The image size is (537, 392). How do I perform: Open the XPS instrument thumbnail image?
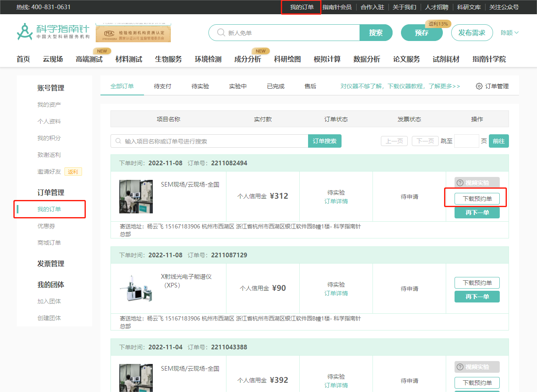click(136, 289)
